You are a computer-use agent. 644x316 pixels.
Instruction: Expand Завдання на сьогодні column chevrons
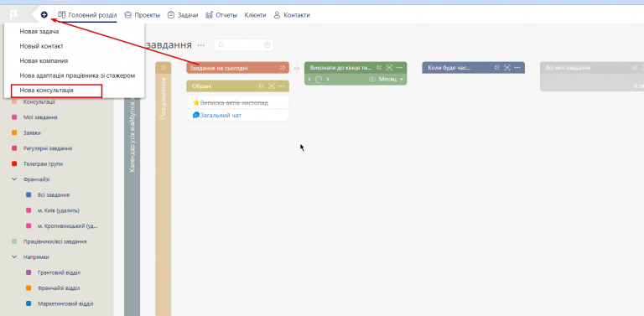click(x=283, y=68)
